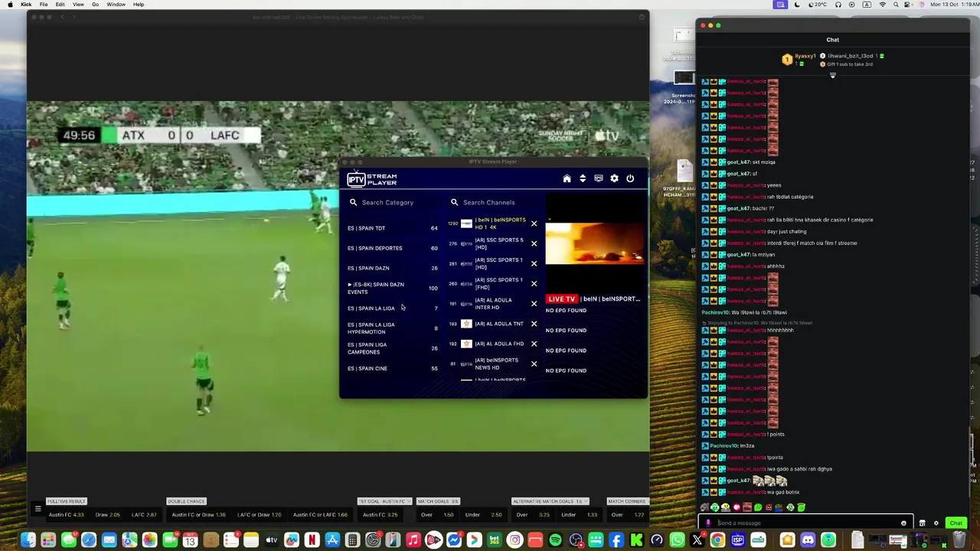980x551 pixels.
Task: Remove the SSC SPORTS 1 [FHD] channel
Action: coord(534,283)
